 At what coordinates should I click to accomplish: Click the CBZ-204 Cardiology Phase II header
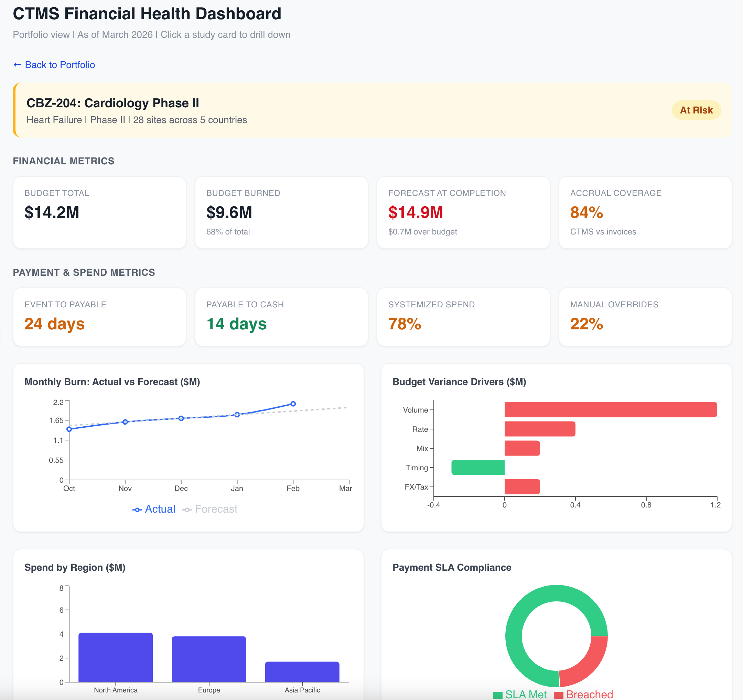112,103
